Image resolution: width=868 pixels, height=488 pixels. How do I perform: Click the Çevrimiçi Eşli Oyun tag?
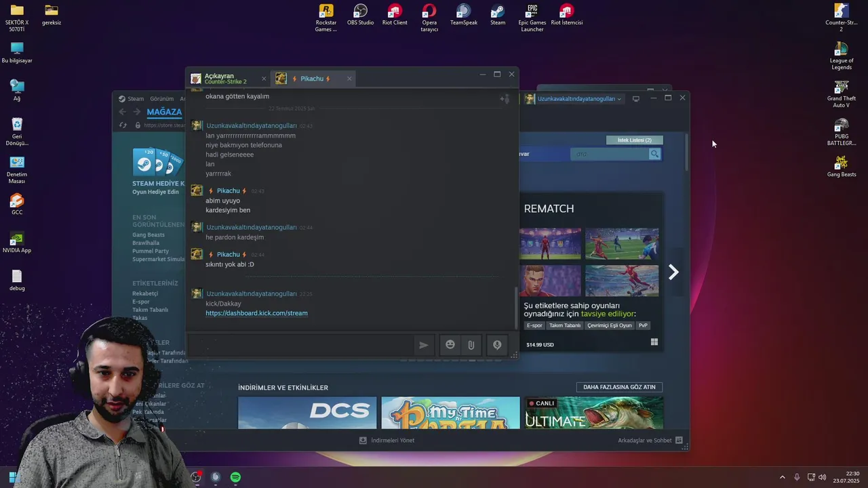point(610,325)
